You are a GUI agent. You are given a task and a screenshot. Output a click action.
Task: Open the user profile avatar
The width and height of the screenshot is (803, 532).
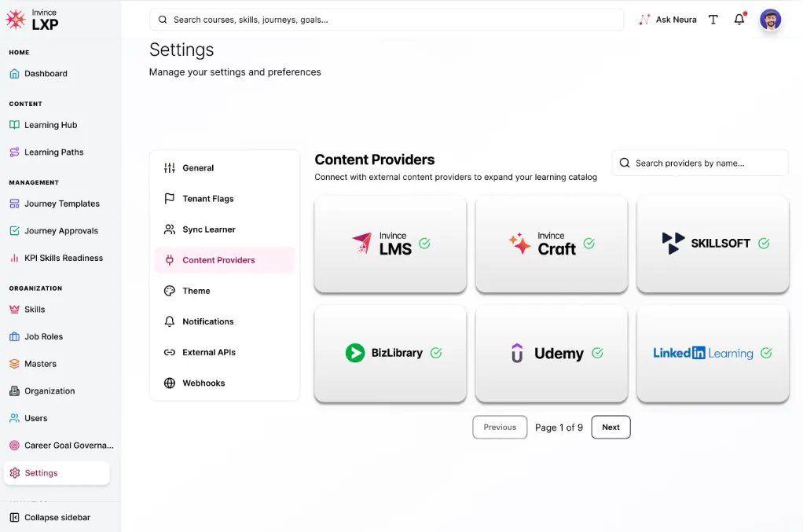tap(770, 20)
